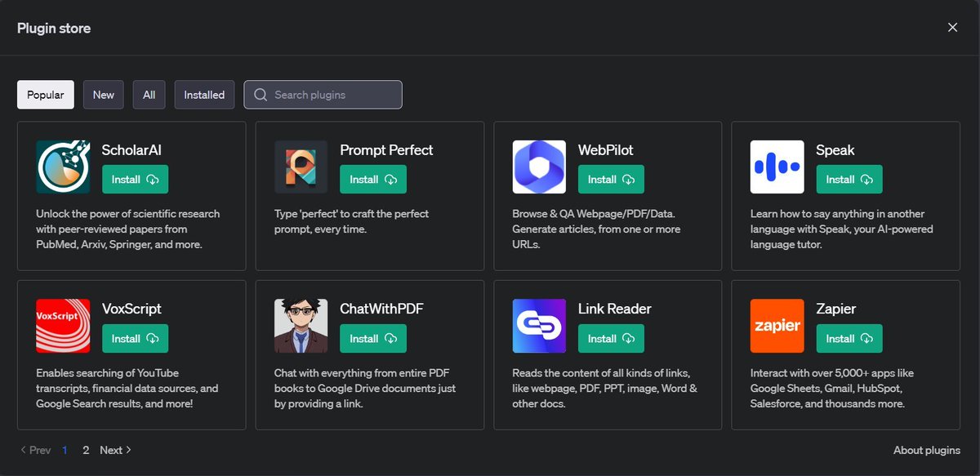Select the Popular tab
The width and height of the screenshot is (980, 476).
pyautogui.click(x=45, y=94)
